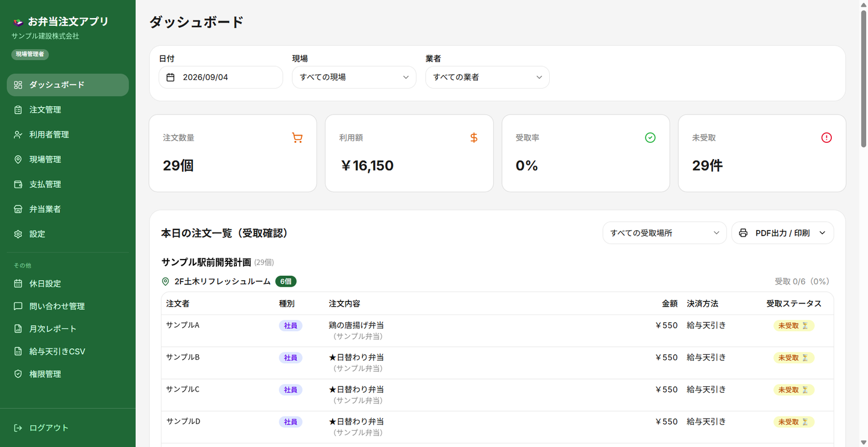The width and height of the screenshot is (868, 447).
Task: Click 鶏の唐揚げ弁当 order item
Action: pos(356,325)
